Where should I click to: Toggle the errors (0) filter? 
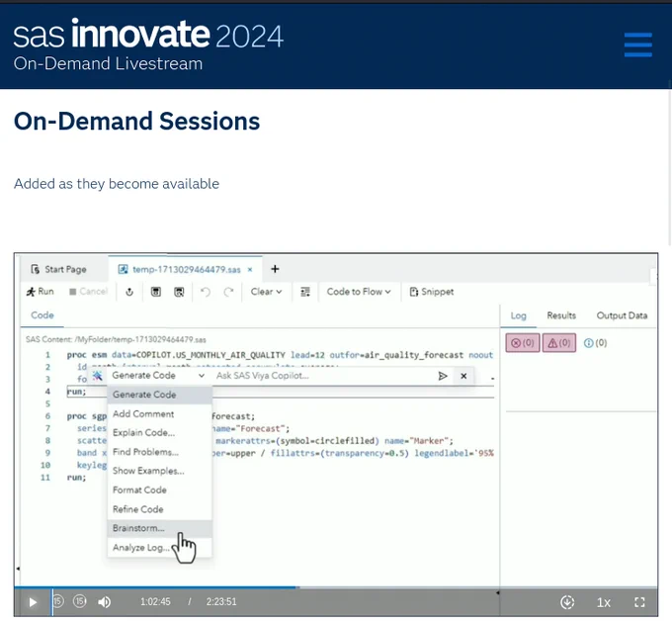click(523, 343)
